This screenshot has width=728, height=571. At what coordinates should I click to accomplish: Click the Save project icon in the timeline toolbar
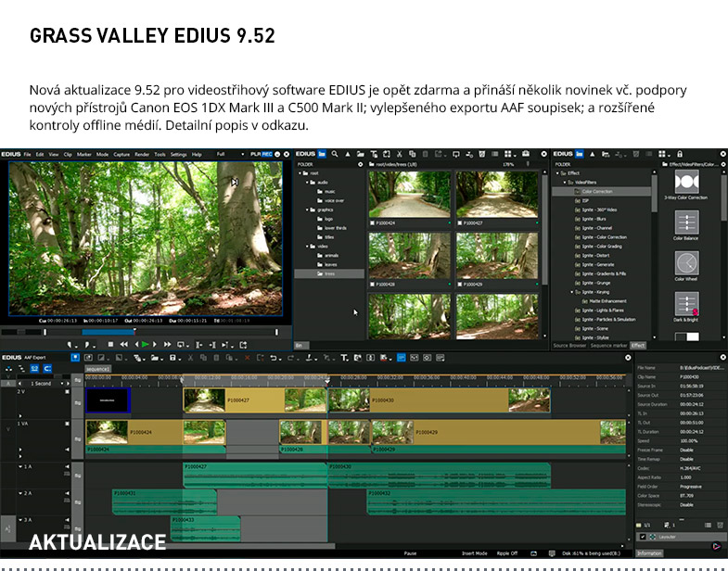click(173, 358)
